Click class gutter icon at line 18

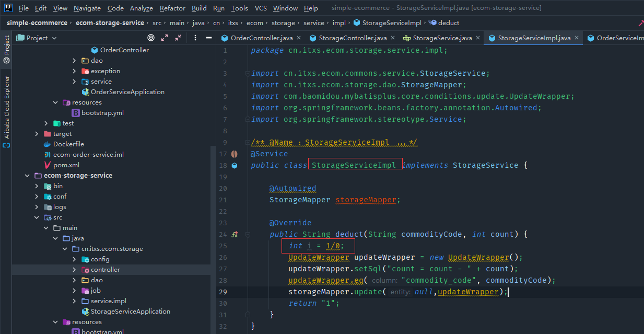tap(235, 165)
